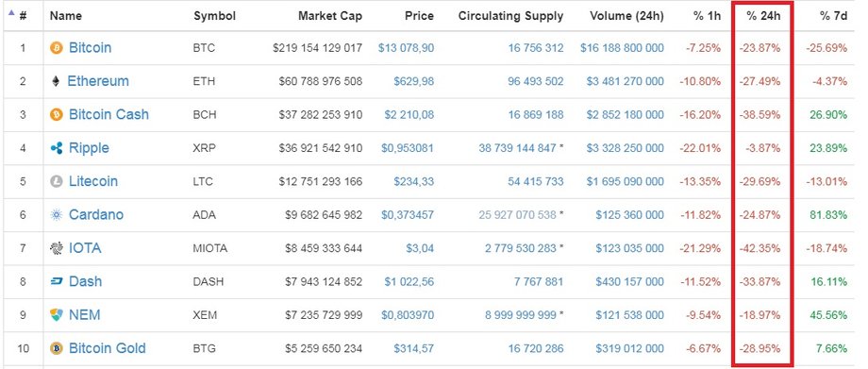Open Bitcoin price $13 078,90 link

[x=407, y=48]
